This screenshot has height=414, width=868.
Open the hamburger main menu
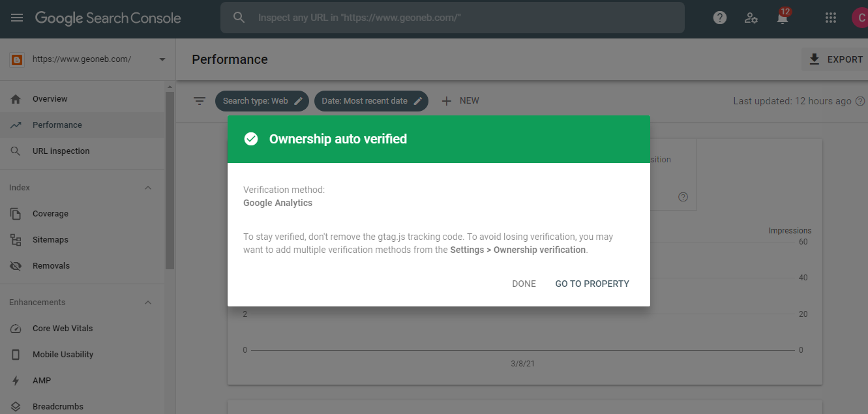point(17,18)
